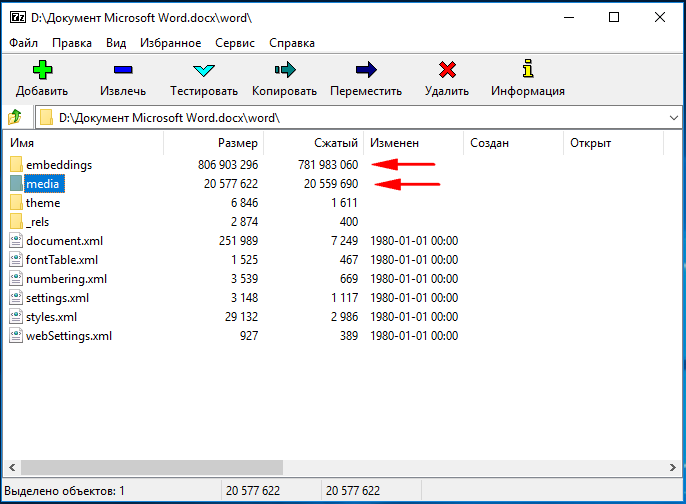This screenshot has width=686, height=504.
Task: Click the numbering.xml file icon
Action: (x=16, y=279)
